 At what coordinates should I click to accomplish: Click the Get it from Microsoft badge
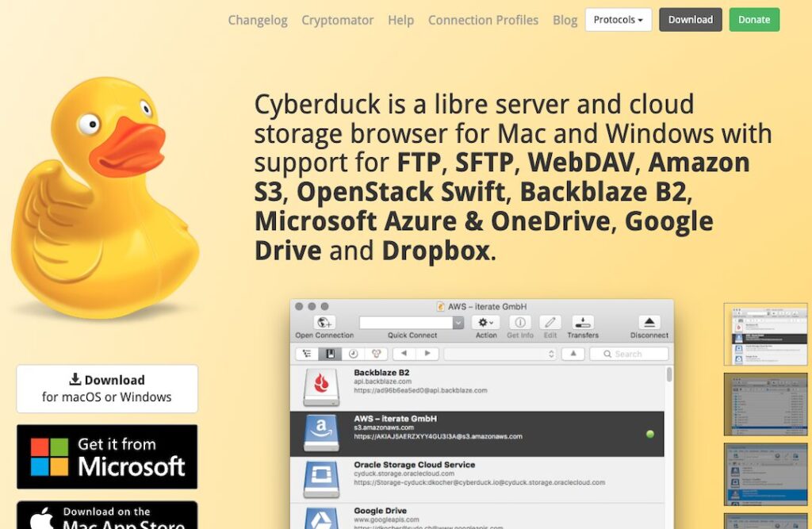(107, 457)
